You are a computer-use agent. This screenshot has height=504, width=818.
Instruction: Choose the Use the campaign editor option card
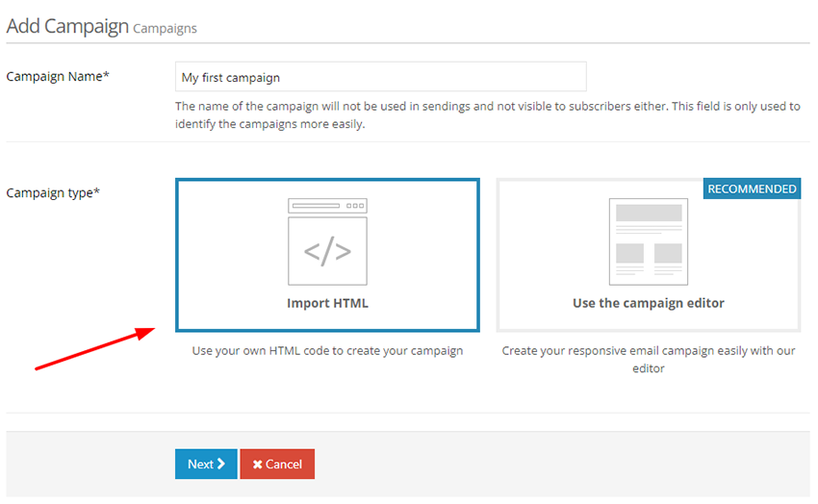(648, 255)
